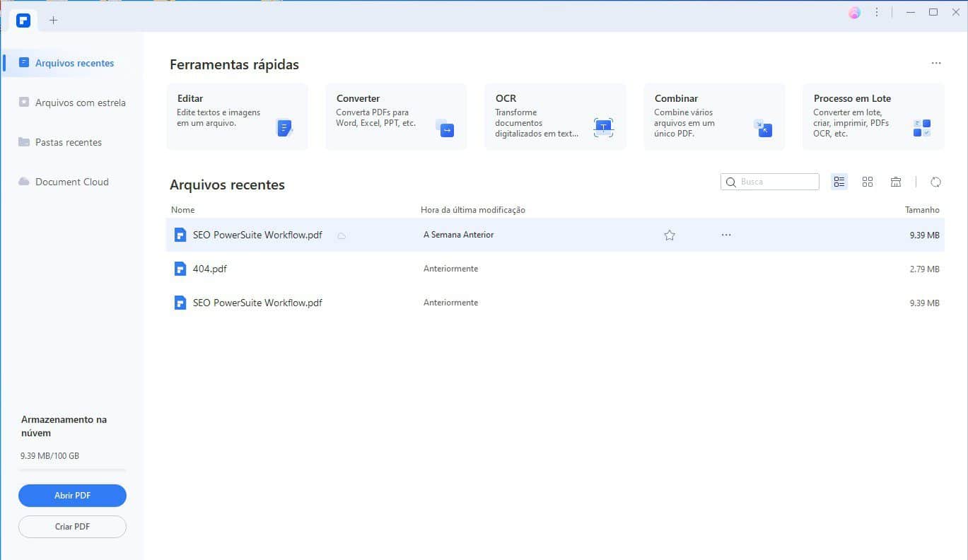Open the Processo em Lote card

point(873,117)
